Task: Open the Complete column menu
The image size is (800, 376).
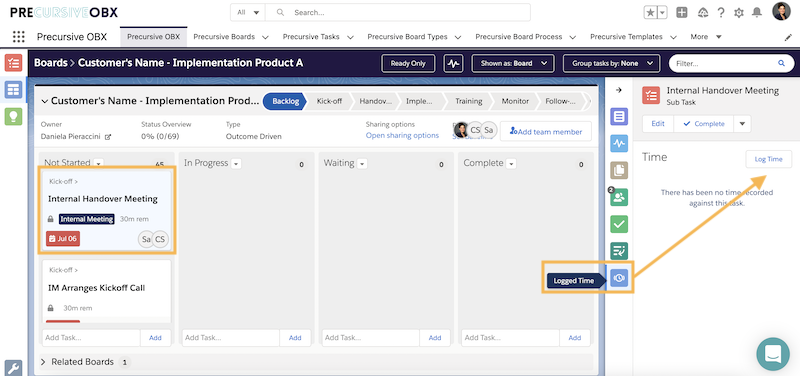Action: tap(511, 164)
